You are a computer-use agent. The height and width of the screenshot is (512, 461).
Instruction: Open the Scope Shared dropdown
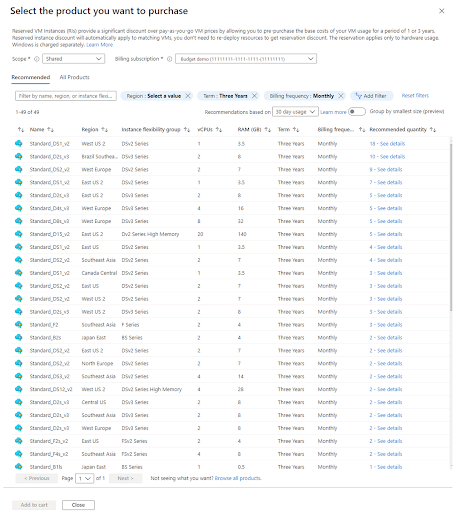click(x=73, y=59)
